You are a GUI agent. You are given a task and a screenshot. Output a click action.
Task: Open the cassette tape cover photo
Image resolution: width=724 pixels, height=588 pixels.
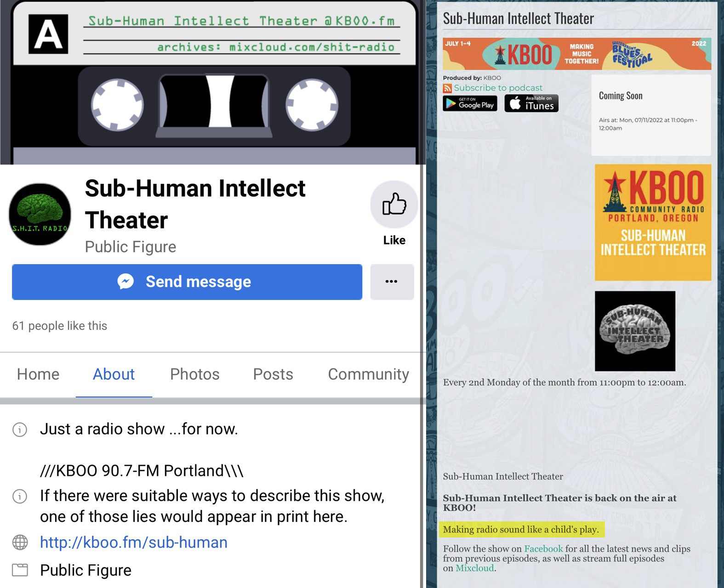pos(213,82)
